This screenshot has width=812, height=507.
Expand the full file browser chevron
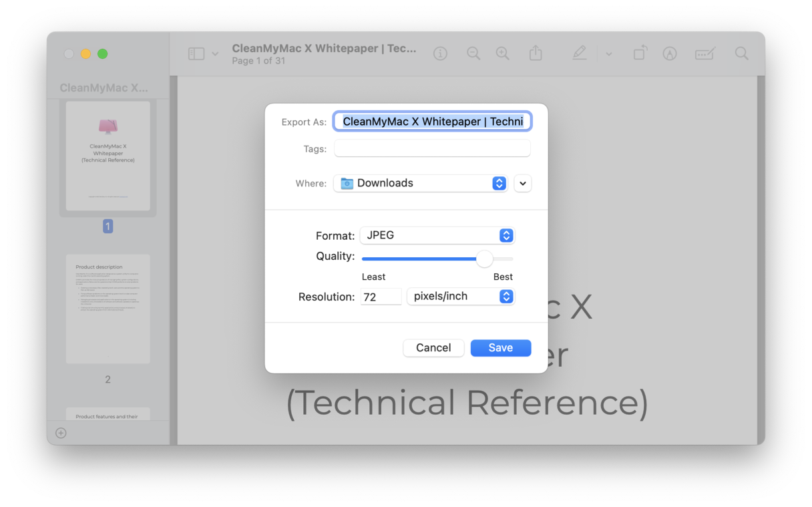pos(523,183)
